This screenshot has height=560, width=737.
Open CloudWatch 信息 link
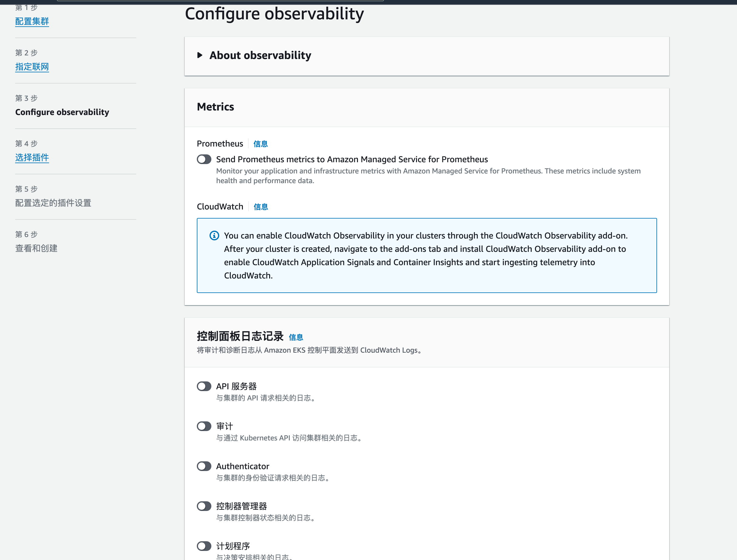(x=261, y=207)
